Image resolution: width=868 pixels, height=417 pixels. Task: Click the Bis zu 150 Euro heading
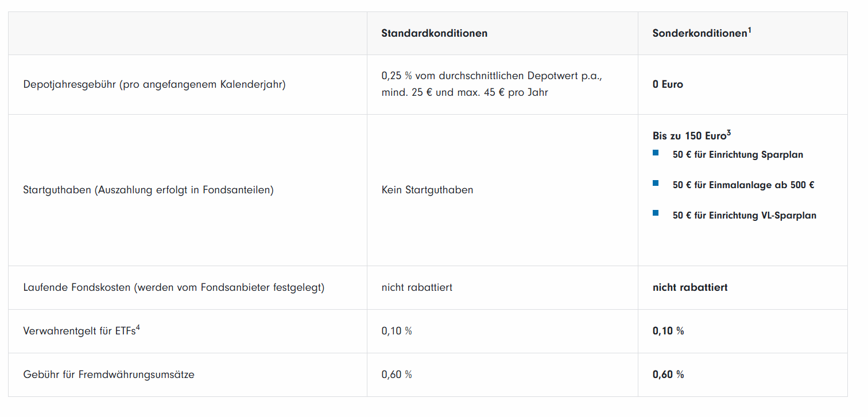tap(689, 137)
